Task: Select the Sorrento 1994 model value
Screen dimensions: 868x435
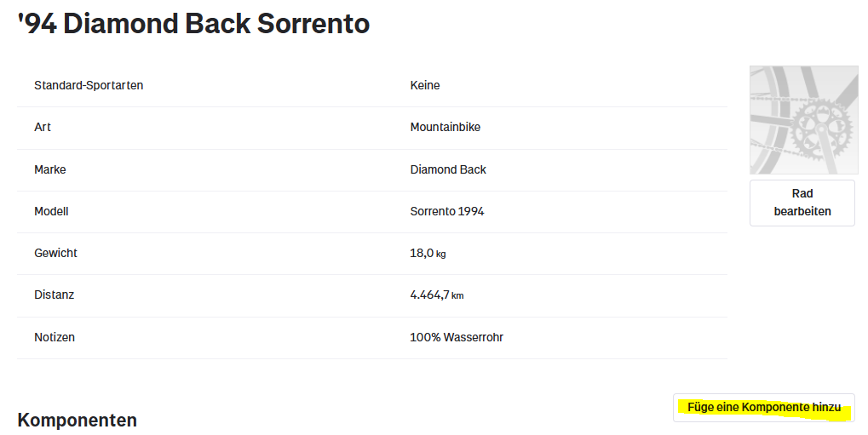Action: [447, 211]
